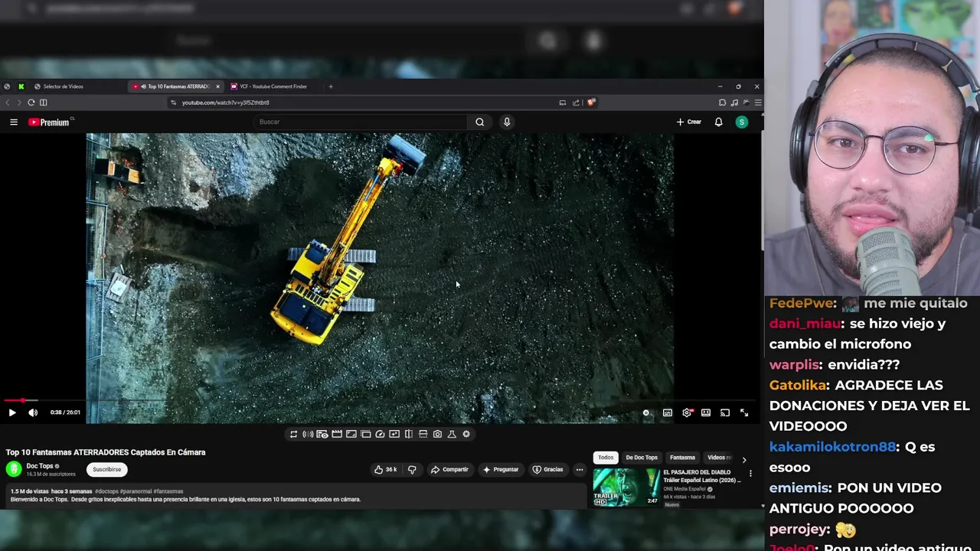Open a new browser tab
The width and height of the screenshot is (980, 551).
pyautogui.click(x=331, y=86)
